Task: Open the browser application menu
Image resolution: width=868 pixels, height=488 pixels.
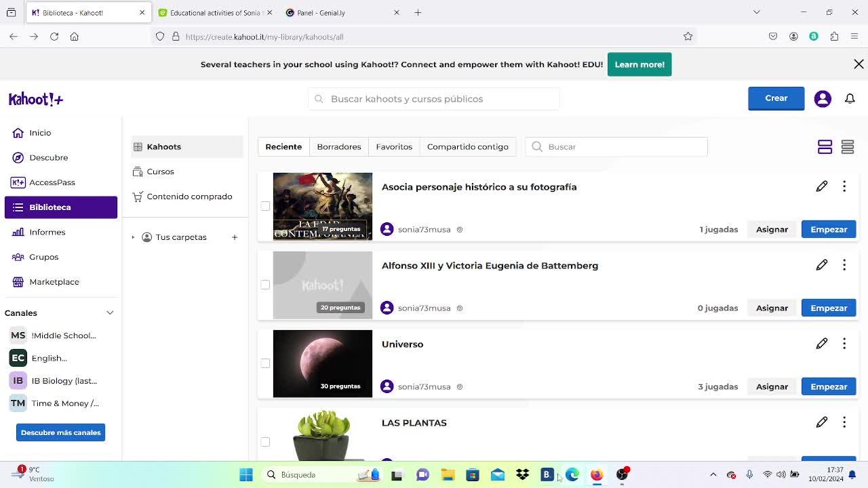Action: coord(854,37)
